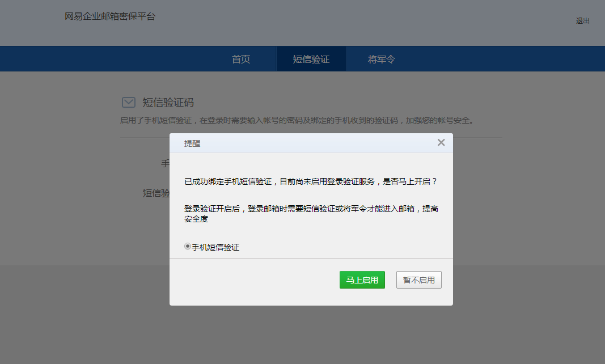Click the 退出 logout link
The width and height of the screenshot is (605, 364).
pyautogui.click(x=583, y=21)
